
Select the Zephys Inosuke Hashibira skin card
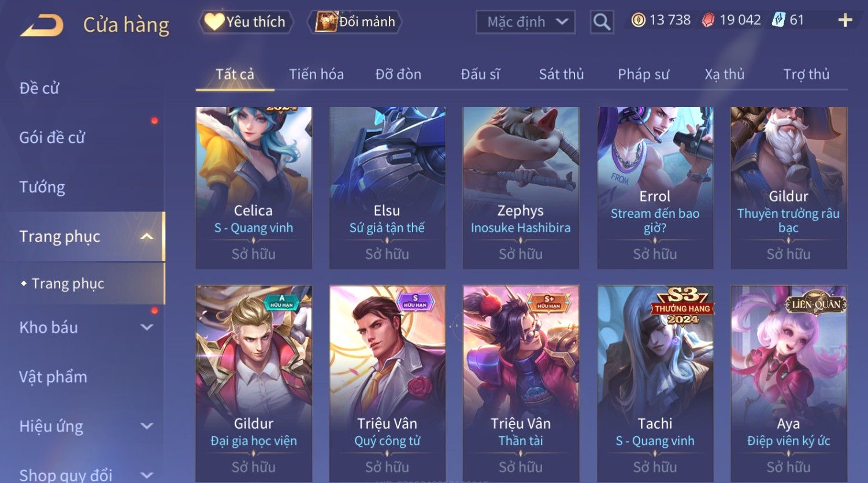[x=521, y=188]
